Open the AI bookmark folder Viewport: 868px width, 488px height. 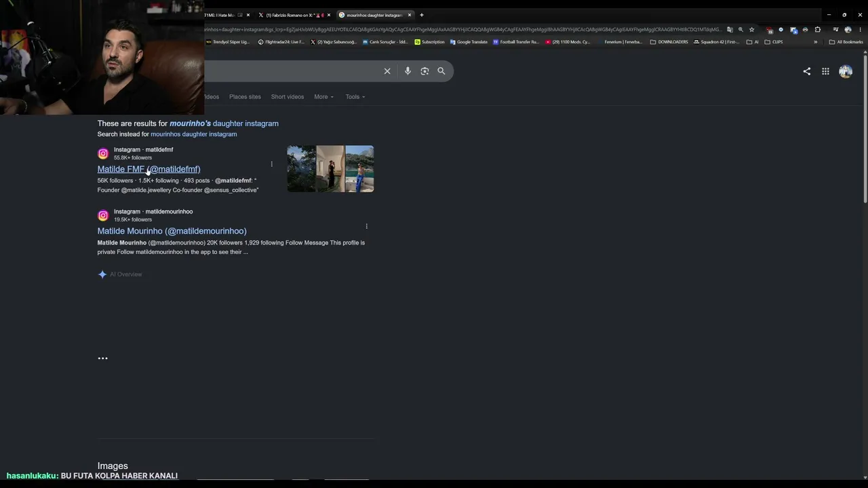point(753,42)
